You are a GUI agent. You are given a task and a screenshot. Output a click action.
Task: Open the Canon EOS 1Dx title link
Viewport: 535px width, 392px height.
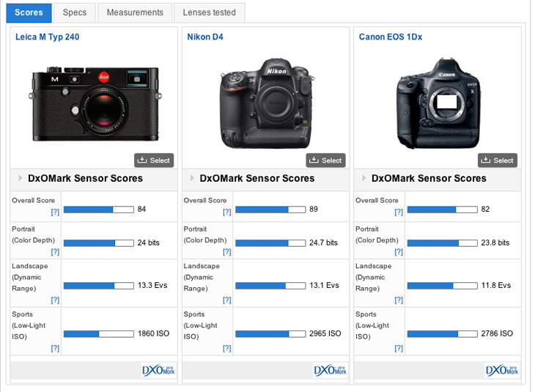[391, 37]
